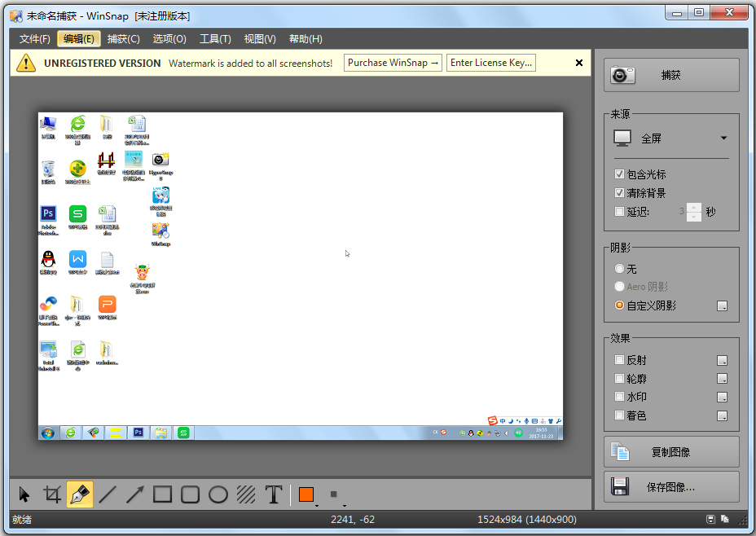Click the status bar save icon
The width and height of the screenshot is (756, 536).
[x=710, y=519]
